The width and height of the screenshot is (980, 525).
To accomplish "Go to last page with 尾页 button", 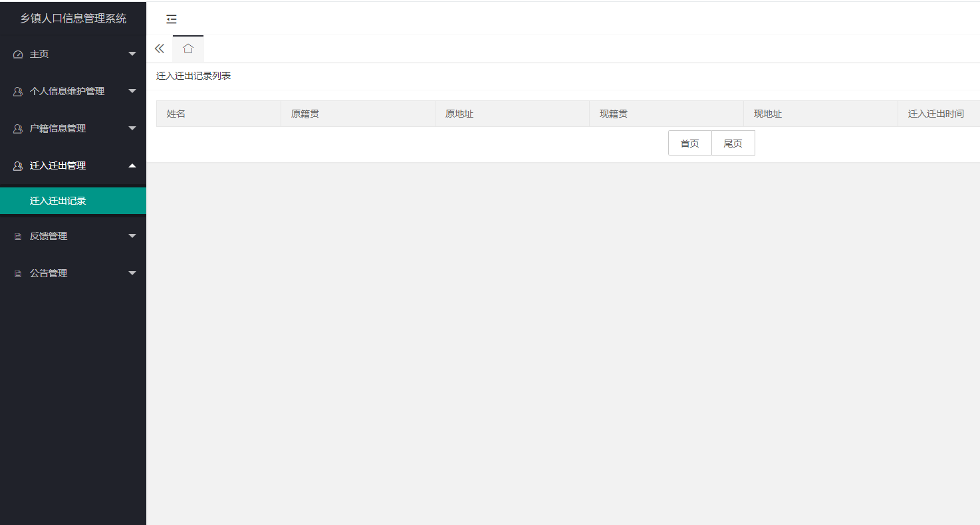I will click(733, 143).
